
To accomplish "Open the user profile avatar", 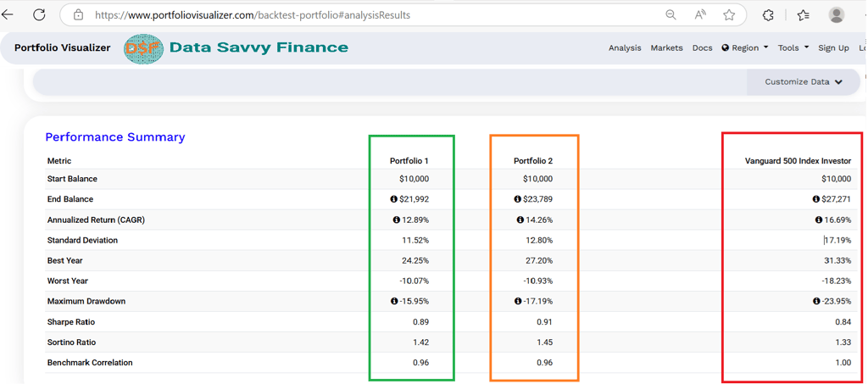I will pyautogui.click(x=837, y=15).
